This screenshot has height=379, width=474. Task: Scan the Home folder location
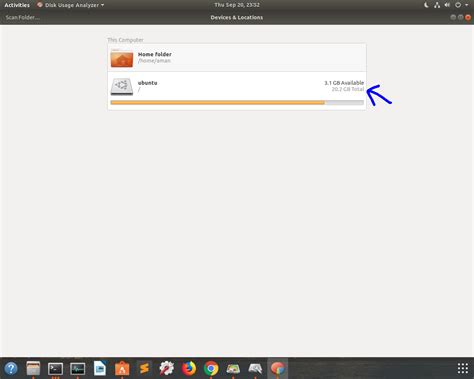(x=237, y=57)
